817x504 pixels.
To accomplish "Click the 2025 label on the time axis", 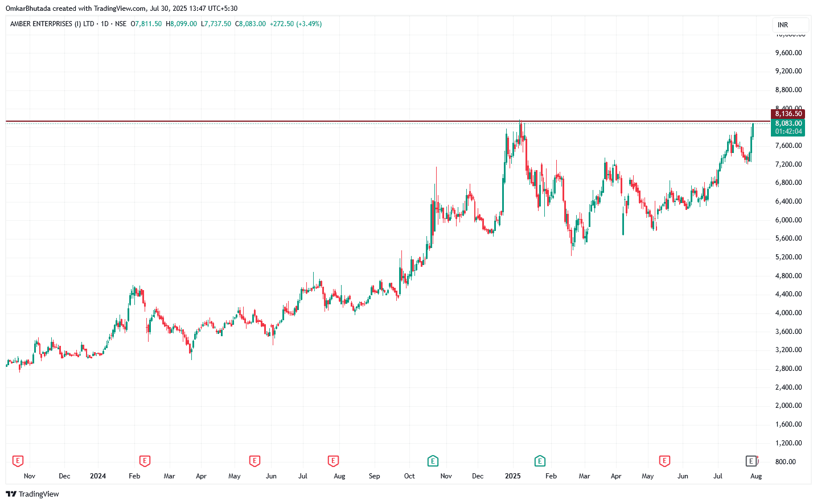I will click(x=513, y=476).
